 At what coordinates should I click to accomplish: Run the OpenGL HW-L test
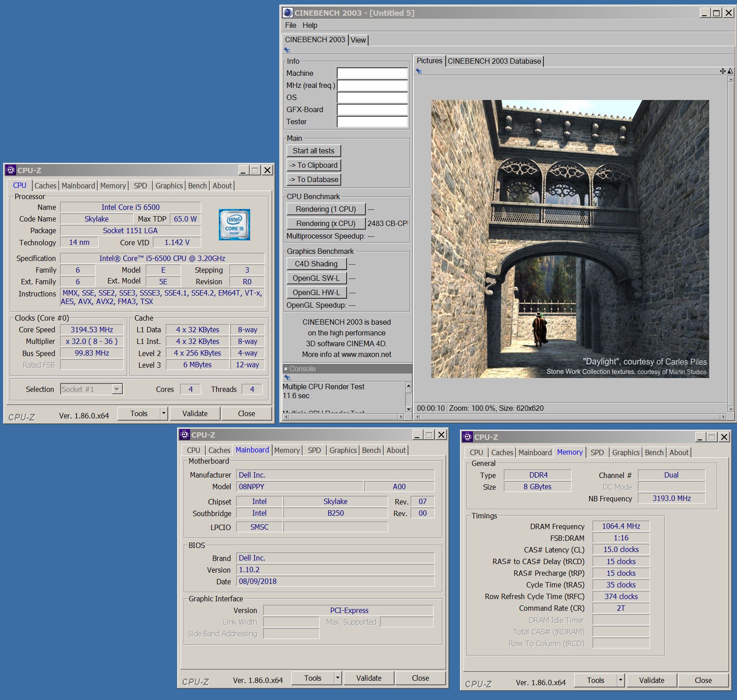[316, 292]
